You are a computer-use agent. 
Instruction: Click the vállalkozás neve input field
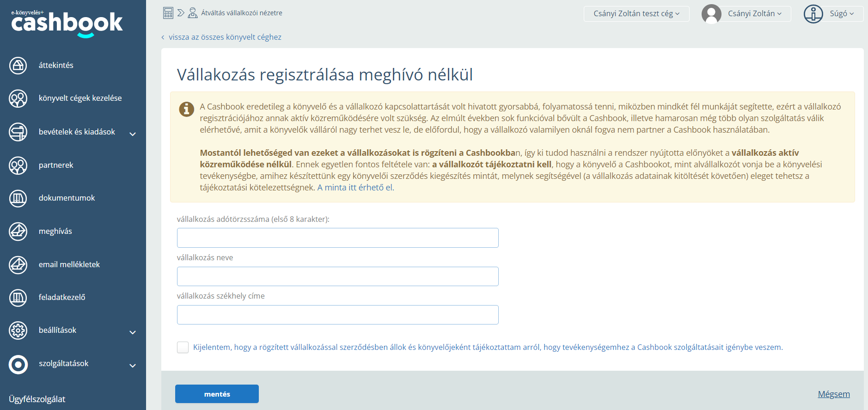pyautogui.click(x=337, y=276)
